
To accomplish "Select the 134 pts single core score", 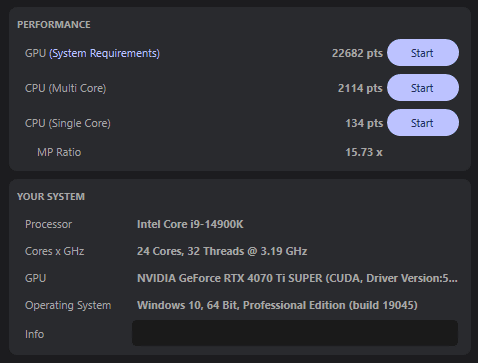I will click(x=364, y=123).
